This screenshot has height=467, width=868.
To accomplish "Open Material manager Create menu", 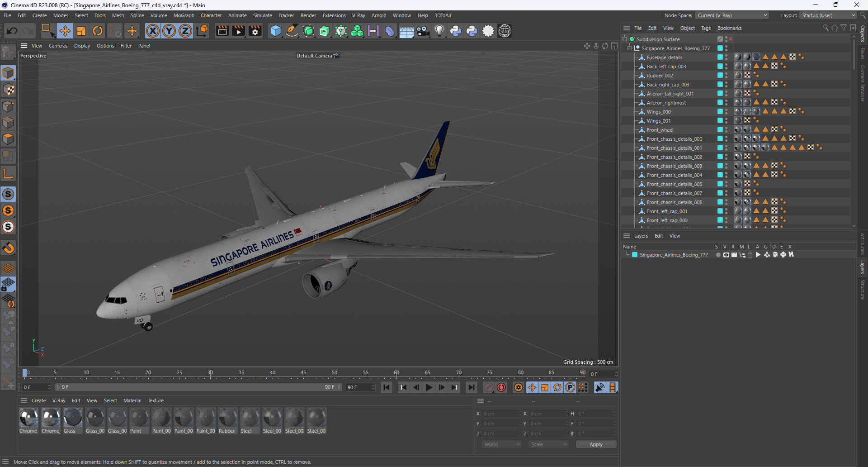I will click(x=38, y=400).
